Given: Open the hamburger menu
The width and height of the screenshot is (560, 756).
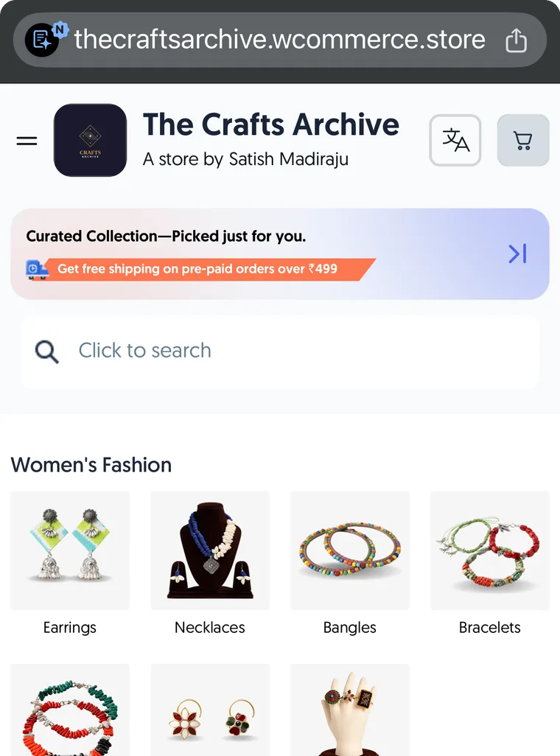Looking at the screenshot, I should (27, 141).
